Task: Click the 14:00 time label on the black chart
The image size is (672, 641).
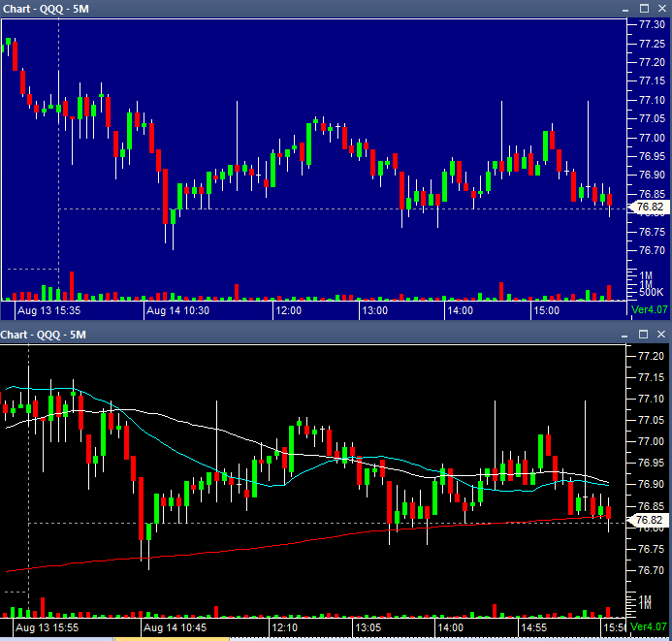Action: [451, 628]
